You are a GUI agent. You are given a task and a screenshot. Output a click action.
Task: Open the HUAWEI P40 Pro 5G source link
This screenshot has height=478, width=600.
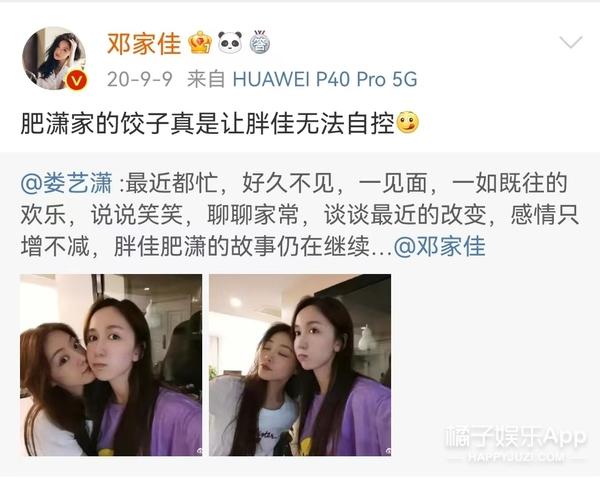click(x=325, y=80)
